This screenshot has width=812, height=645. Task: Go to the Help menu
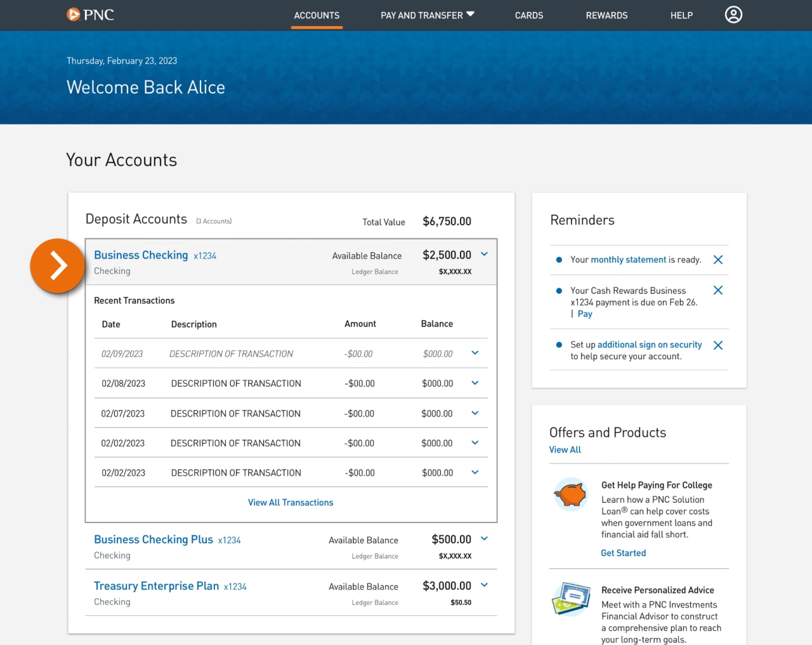[x=681, y=15]
